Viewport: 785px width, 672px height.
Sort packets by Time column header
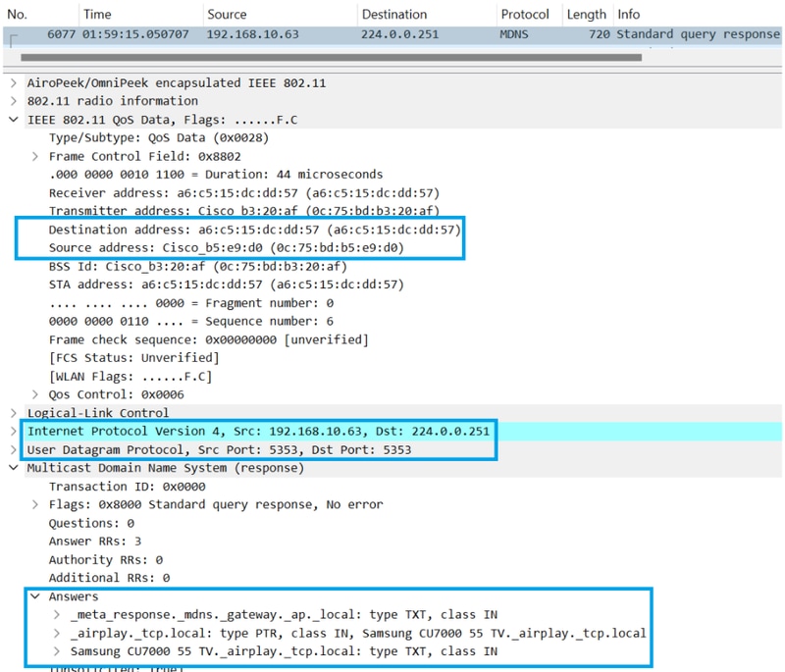coord(97,14)
